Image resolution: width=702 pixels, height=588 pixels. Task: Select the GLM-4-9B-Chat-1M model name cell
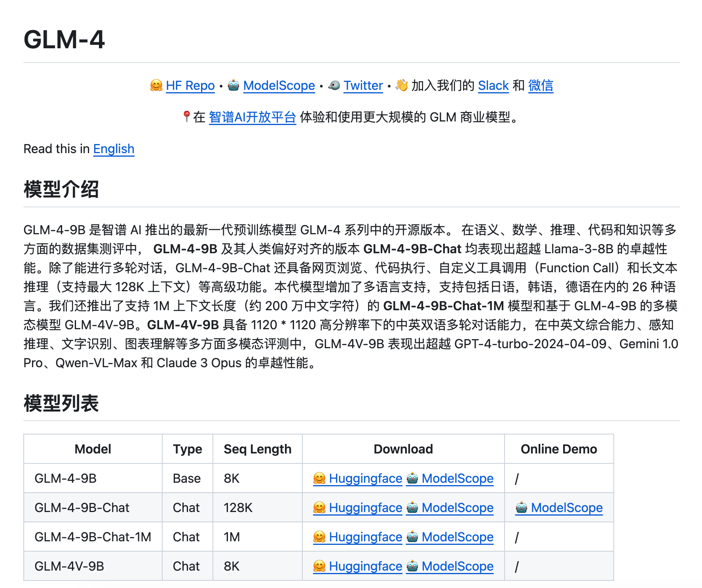point(93,537)
